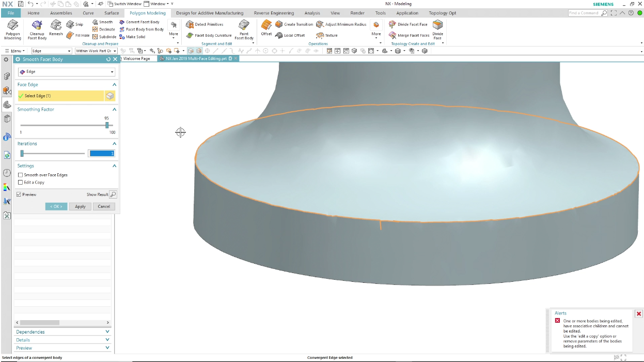Uncheck the Preview checkbox

coord(19,194)
